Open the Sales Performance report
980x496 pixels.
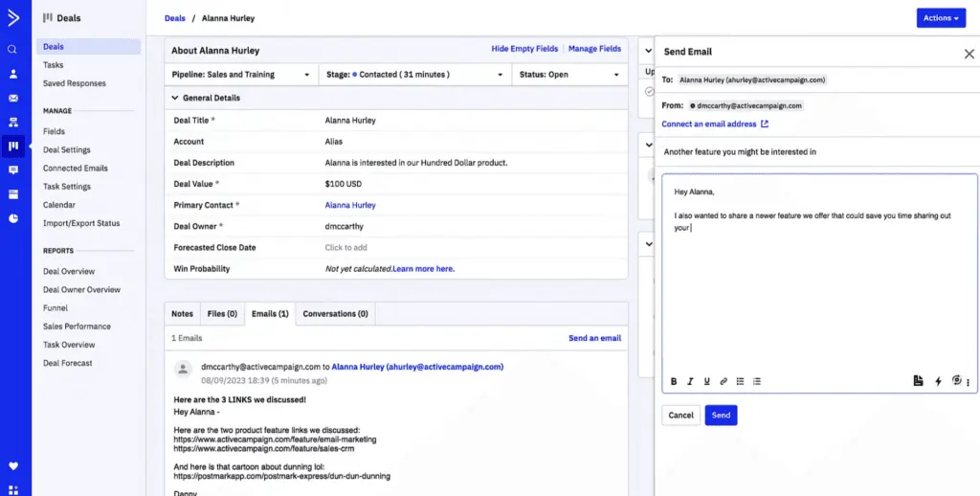[77, 327]
